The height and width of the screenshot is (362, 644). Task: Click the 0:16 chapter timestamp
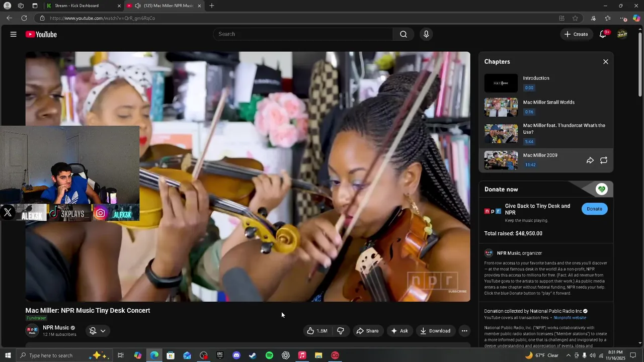[x=529, y=112]
